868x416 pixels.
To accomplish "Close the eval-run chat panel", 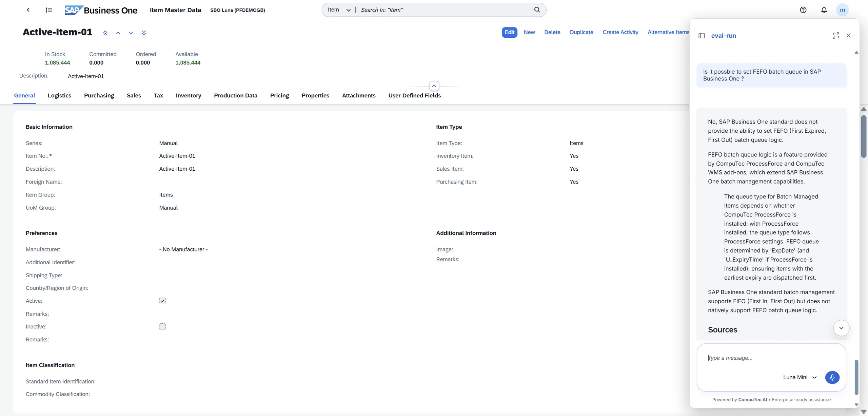I will 848,36.
